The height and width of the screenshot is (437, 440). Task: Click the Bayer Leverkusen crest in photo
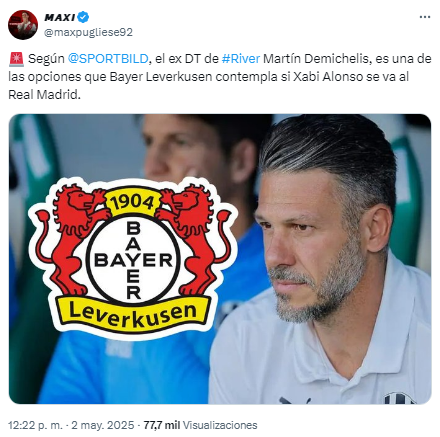point(133,258)
